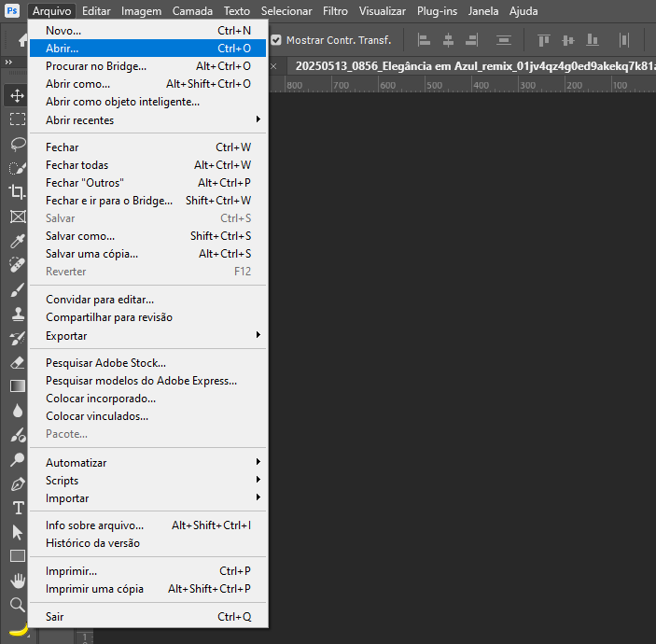Choose Sair to quit Photoshop
656x644 pixels.
coord(147,616)
